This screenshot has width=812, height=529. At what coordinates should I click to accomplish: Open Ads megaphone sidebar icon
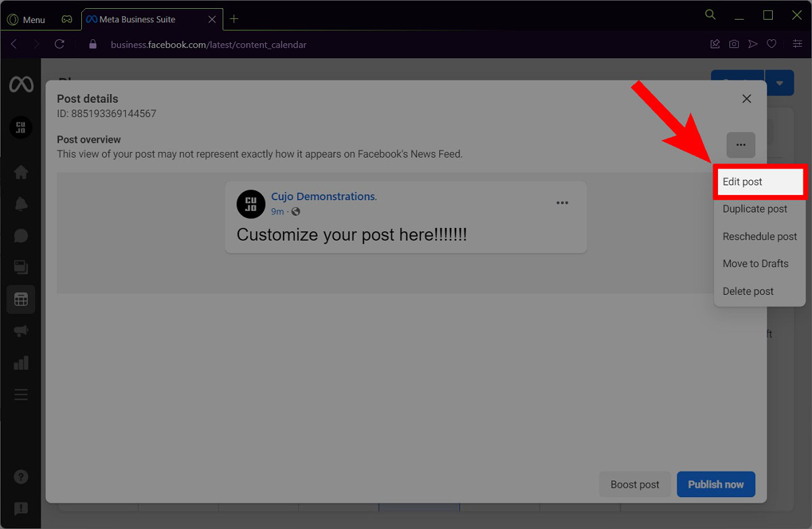pos(21,331)
